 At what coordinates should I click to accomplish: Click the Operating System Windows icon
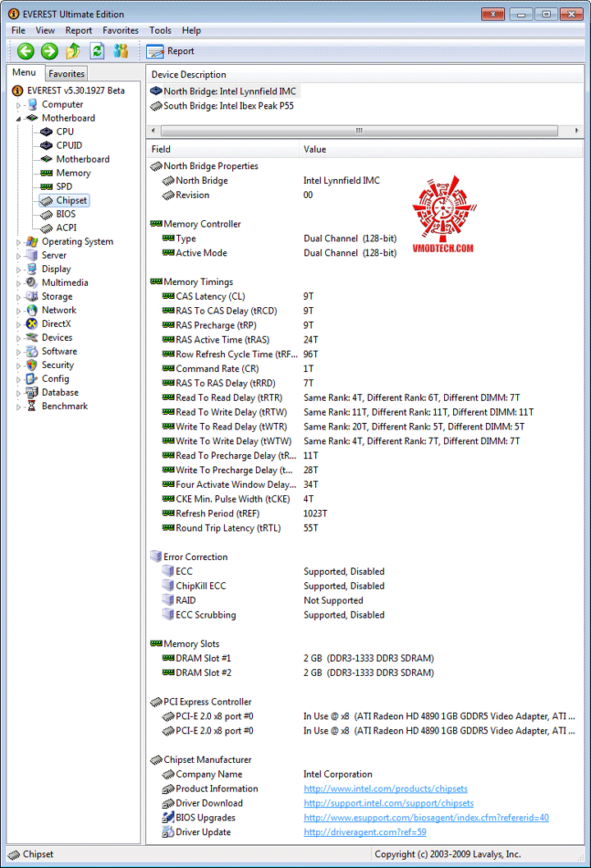32,241
